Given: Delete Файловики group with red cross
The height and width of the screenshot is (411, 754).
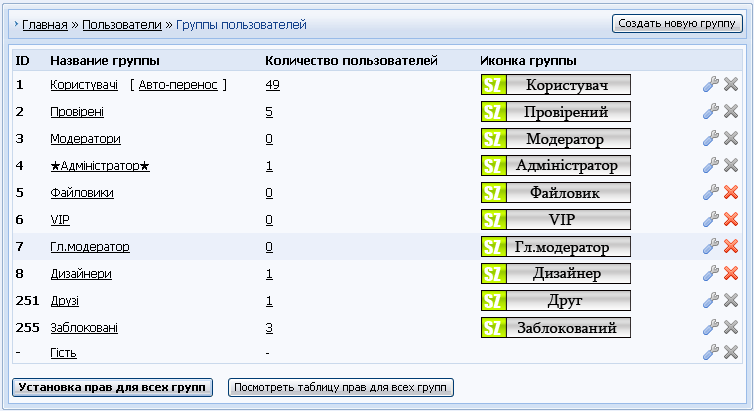Looking at the screenshot, I should tap(731, 192).
